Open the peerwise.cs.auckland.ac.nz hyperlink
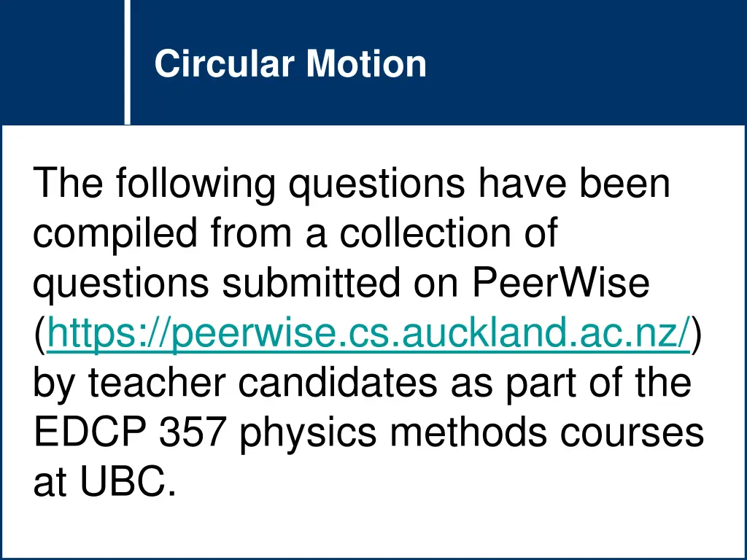Viewport: 747px width, 560px height. (368, 334)
